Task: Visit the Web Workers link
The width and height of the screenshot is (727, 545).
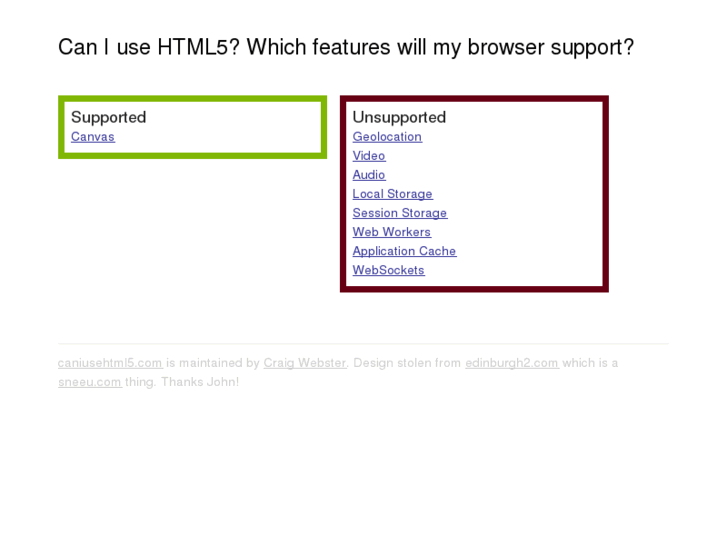Action: (x=391, y=232)
